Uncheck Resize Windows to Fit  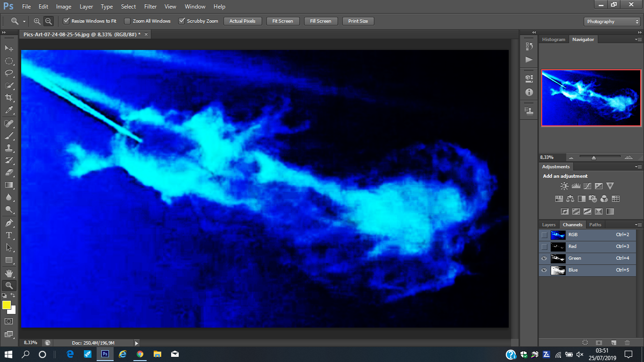66,21
